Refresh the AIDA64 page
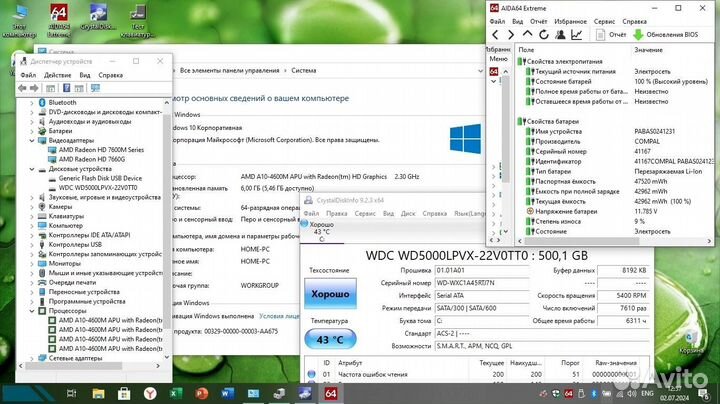 click(x=544, y=35)
